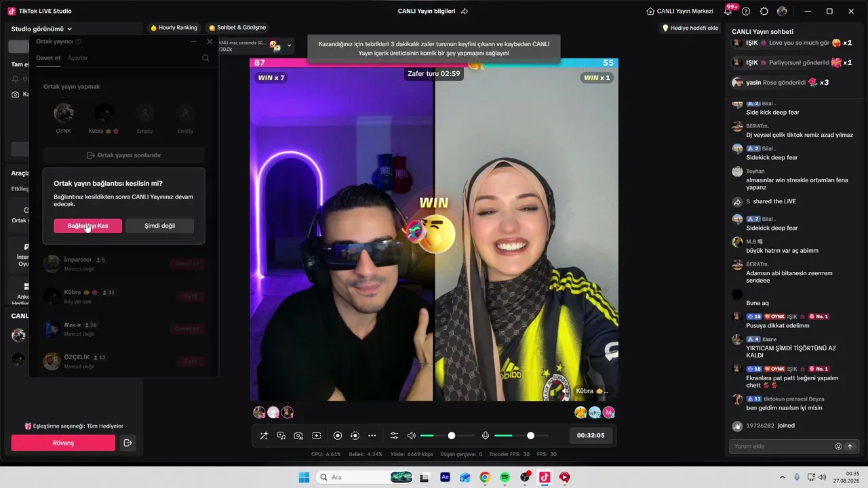Click the 00:32:05 live timer

tap(591, 436)
